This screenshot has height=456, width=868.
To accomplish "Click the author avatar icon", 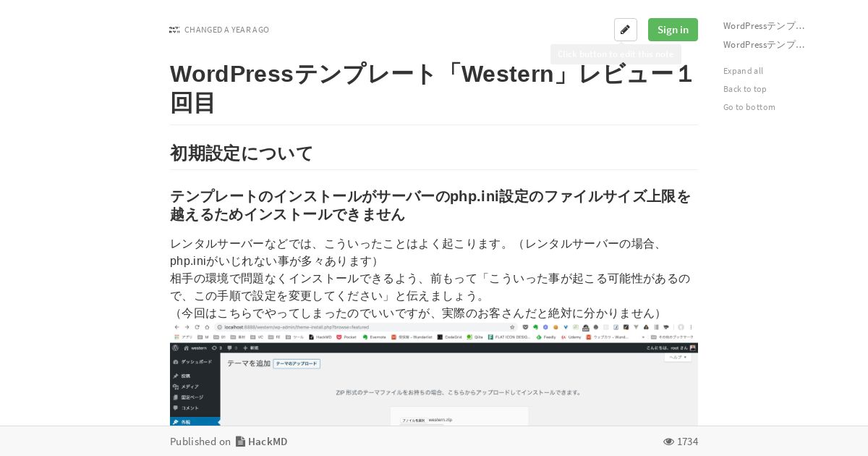I will [x=174, y=30].
